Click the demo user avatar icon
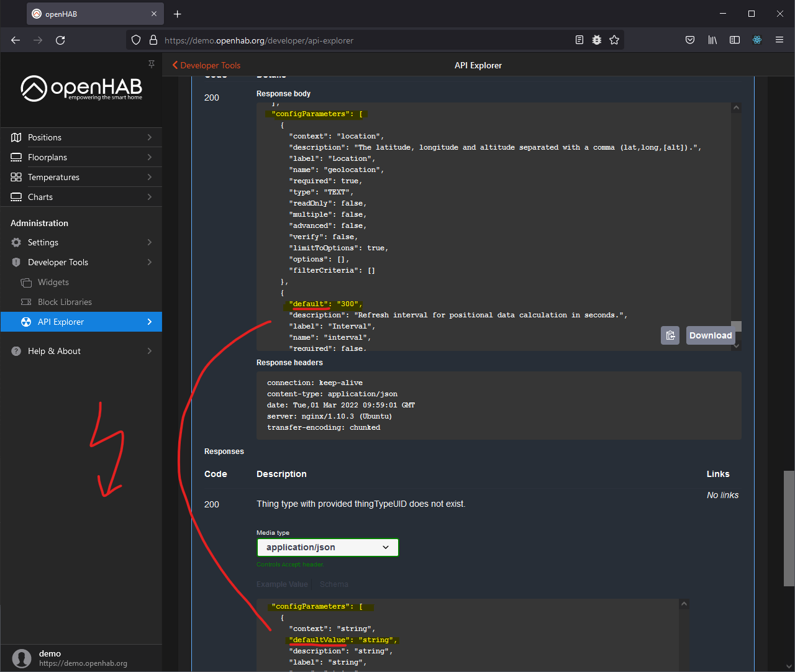This screenshot has width=795, height=672. pos(22,658)
